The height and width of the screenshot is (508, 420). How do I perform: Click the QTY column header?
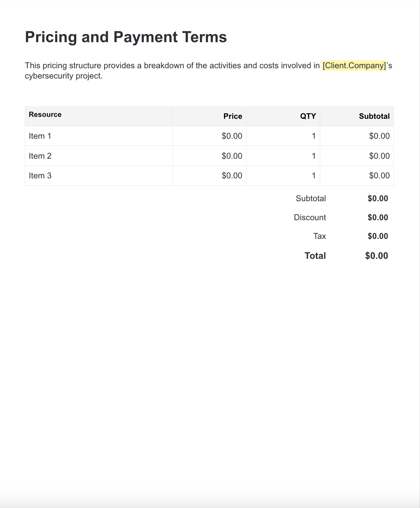point(308,116)
